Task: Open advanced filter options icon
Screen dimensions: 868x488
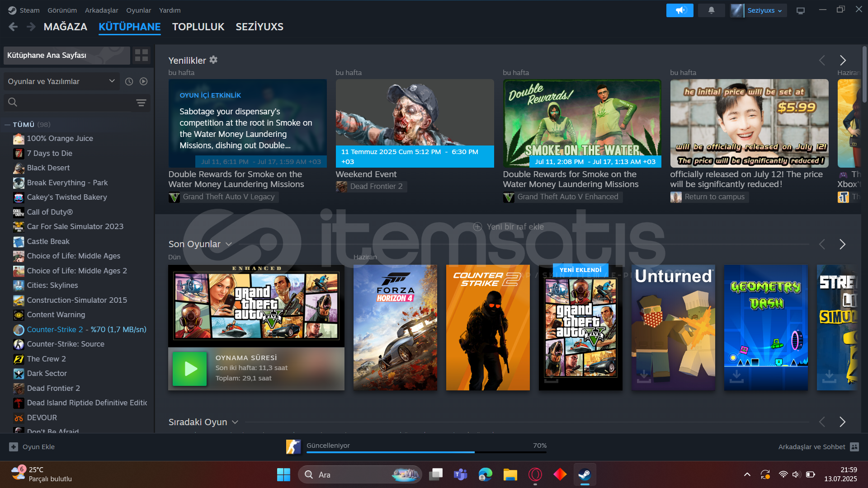Action: (141, 103)
